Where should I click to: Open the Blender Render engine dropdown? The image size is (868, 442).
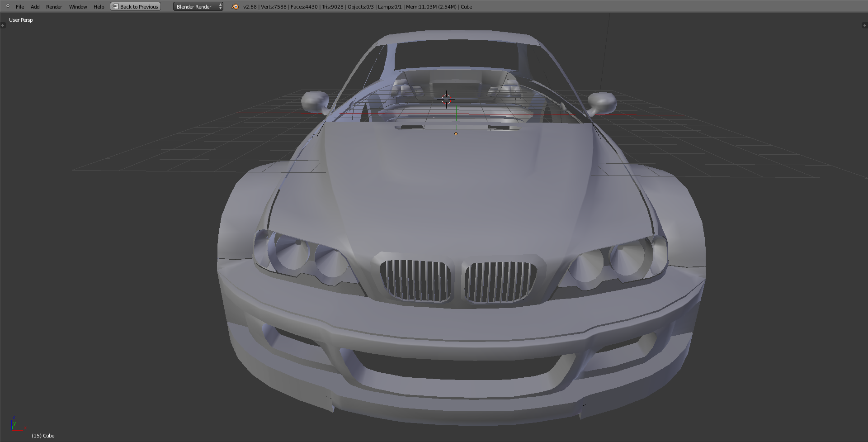(198, 6)
